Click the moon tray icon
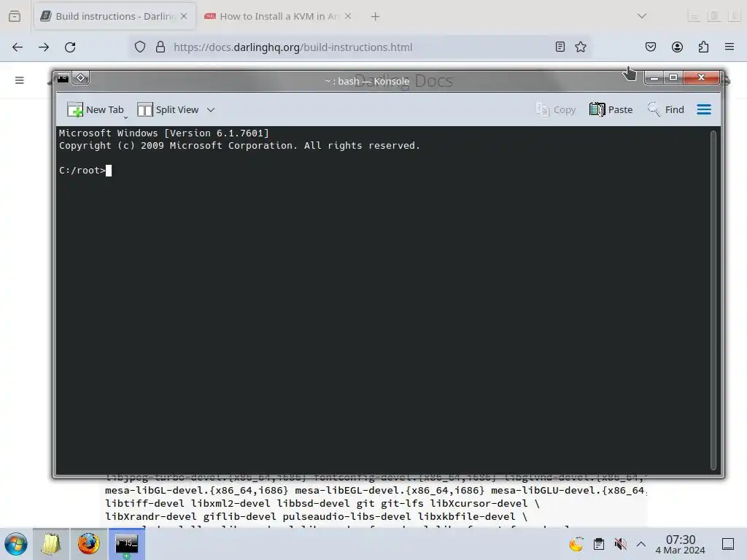Viewport: 747px width, 560px height. tap(576, 544)
